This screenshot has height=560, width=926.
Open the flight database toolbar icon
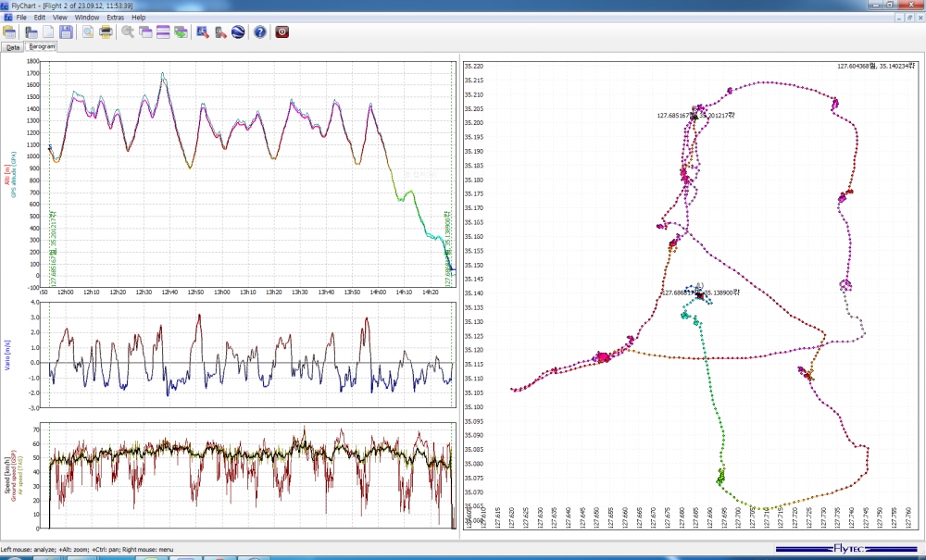(9, 31)
